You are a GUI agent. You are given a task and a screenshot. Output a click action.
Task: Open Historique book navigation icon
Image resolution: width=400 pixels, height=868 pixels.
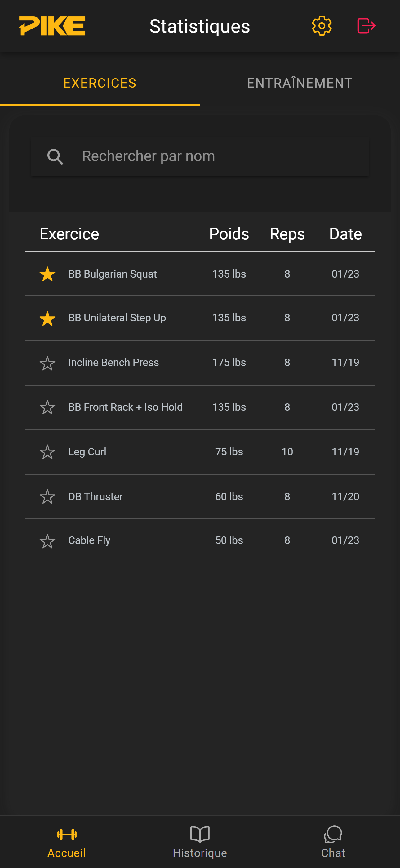(x=200, y=834)
